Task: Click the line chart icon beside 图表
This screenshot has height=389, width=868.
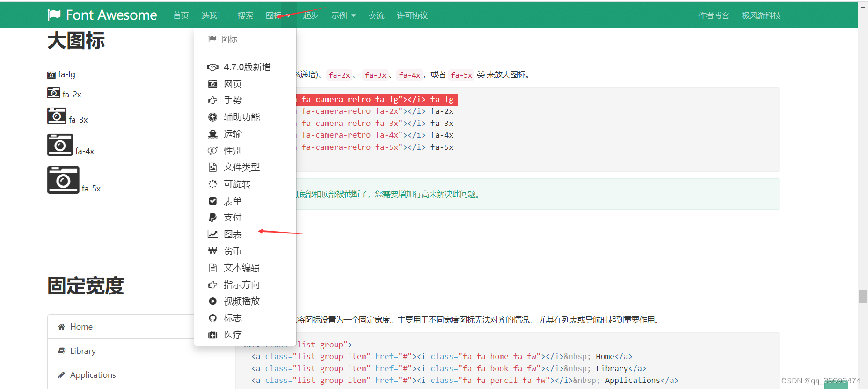Action: [x=212, y=234]
